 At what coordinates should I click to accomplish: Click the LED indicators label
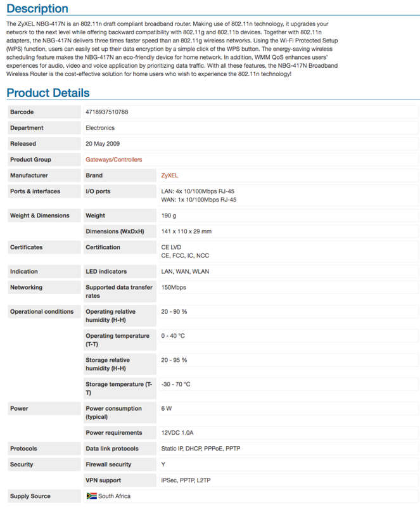106,271
